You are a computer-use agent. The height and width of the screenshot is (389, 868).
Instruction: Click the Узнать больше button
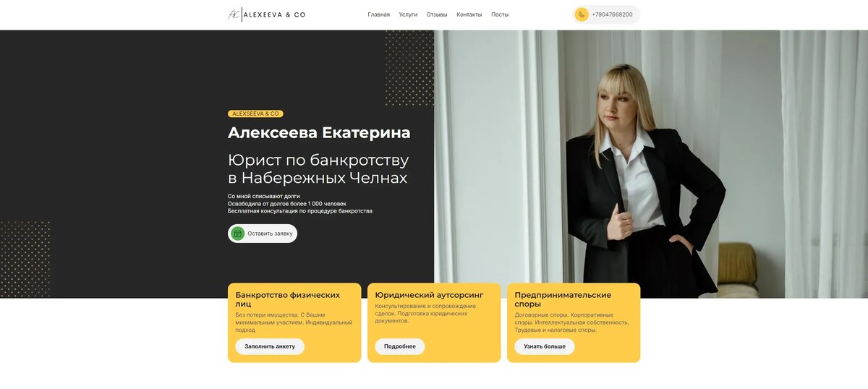pyautogui.click(x=545, y=346)
